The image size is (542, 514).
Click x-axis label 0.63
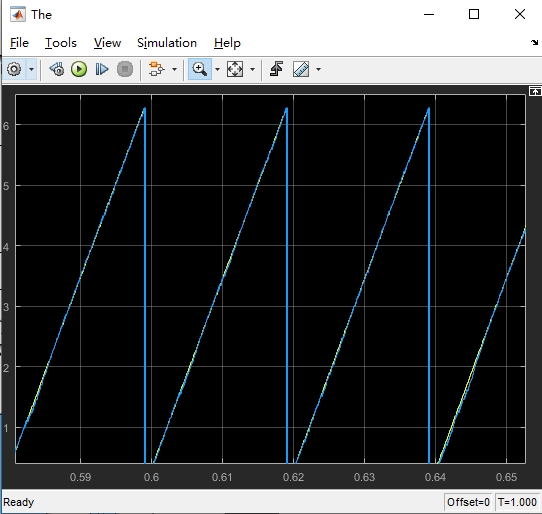[364, 477]
